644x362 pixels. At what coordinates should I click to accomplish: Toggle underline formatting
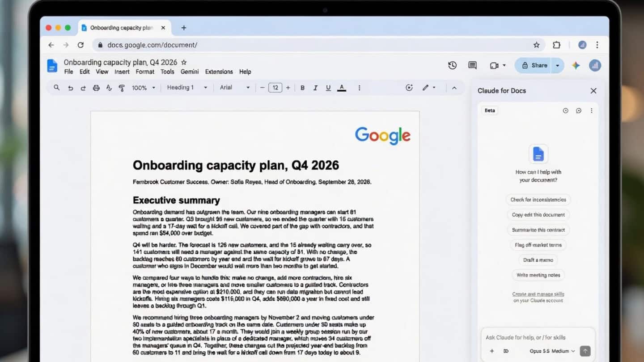[x=328, y=88]
